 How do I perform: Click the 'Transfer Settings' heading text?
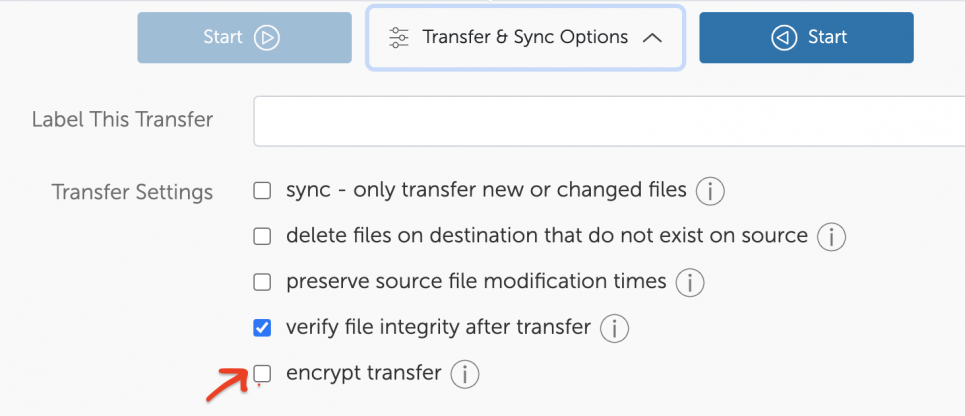[x=132, y=192]
